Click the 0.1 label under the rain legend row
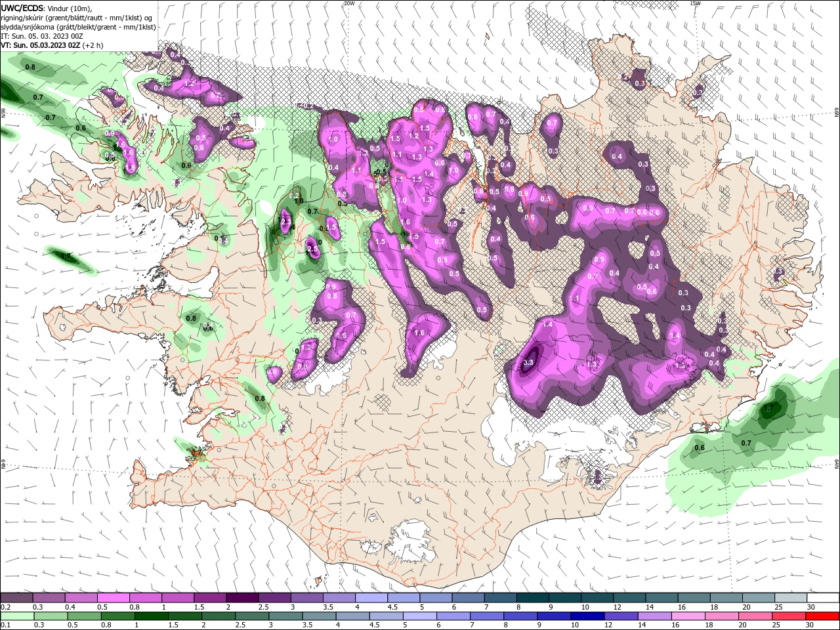The height and width of the screenshot is (630, 840). (5, 625)
